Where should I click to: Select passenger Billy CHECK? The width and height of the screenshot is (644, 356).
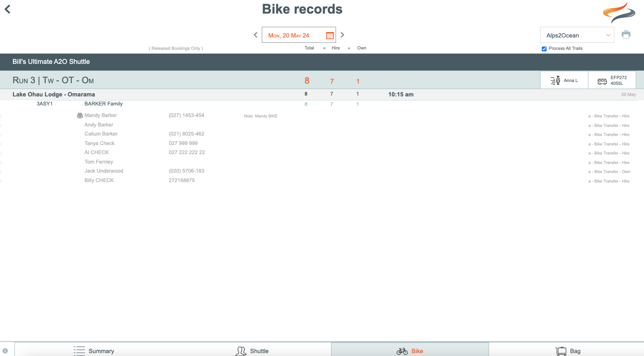(x=99, y=180)
